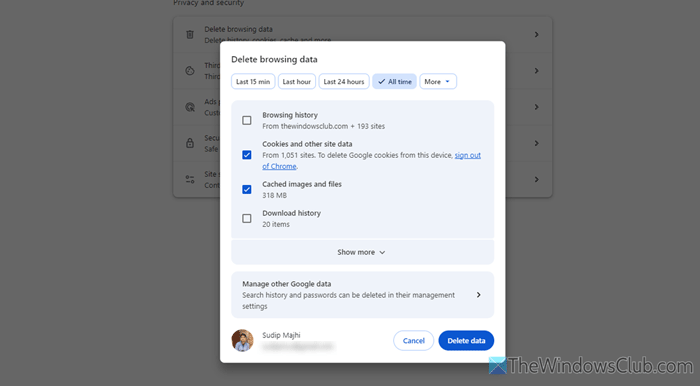The height and width of the screenshot is (386, 700).
Task: Click the 20 items download count text
Action: 276,224
